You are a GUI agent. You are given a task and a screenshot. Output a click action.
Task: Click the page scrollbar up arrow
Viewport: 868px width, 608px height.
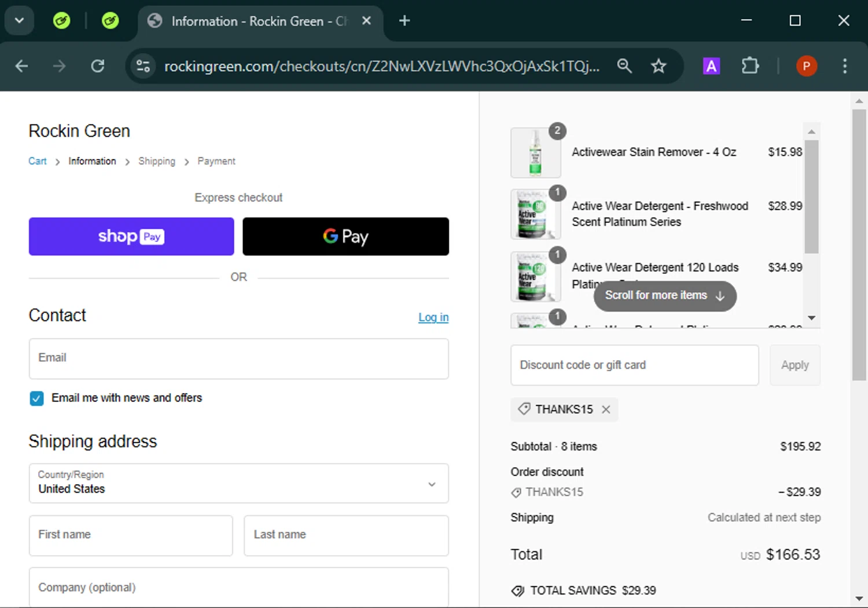click(x=859, y=101)
